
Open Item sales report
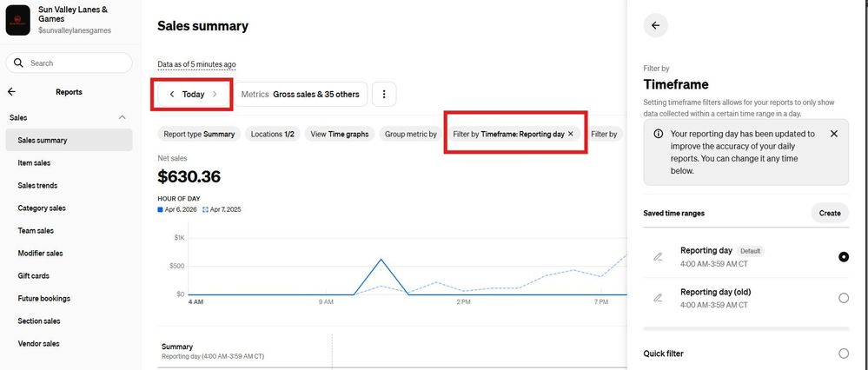pos(34,162)
